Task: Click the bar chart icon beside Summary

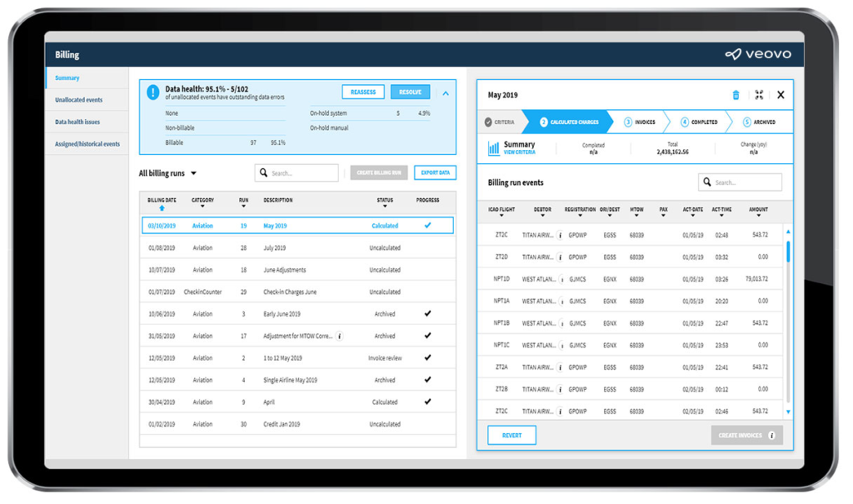Action: click(x=493, y=147)
